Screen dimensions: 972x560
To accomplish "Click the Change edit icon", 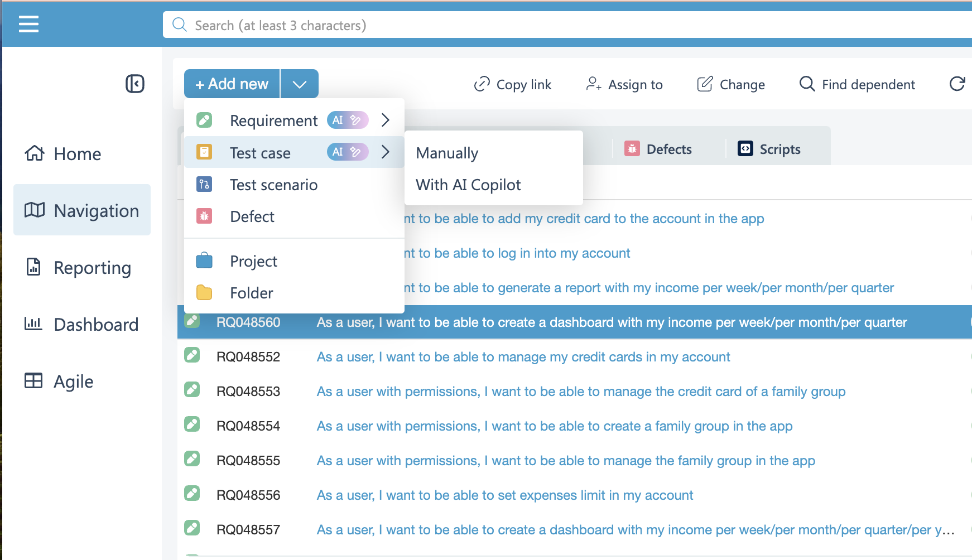I will pyautogui.click(x=705, y=84).
